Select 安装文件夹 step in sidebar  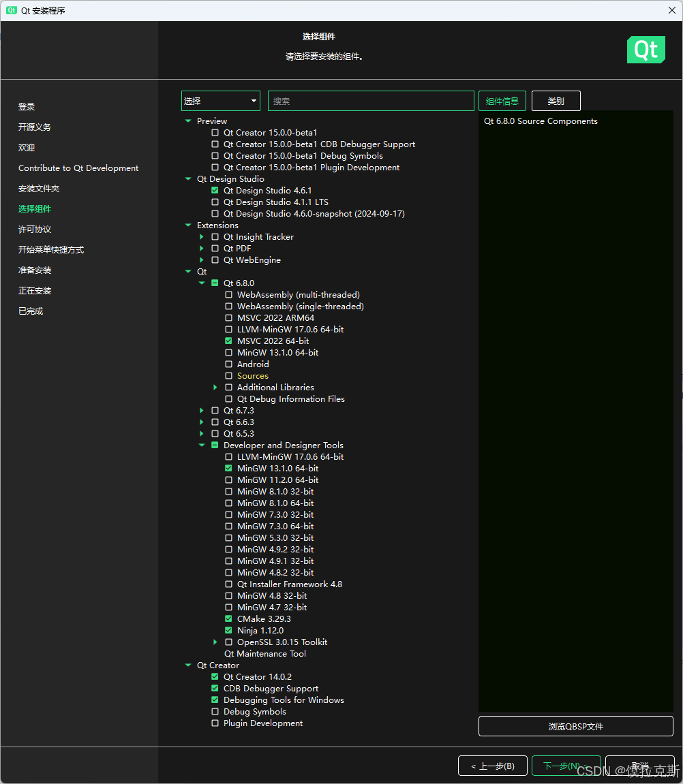tap(39, 189)
